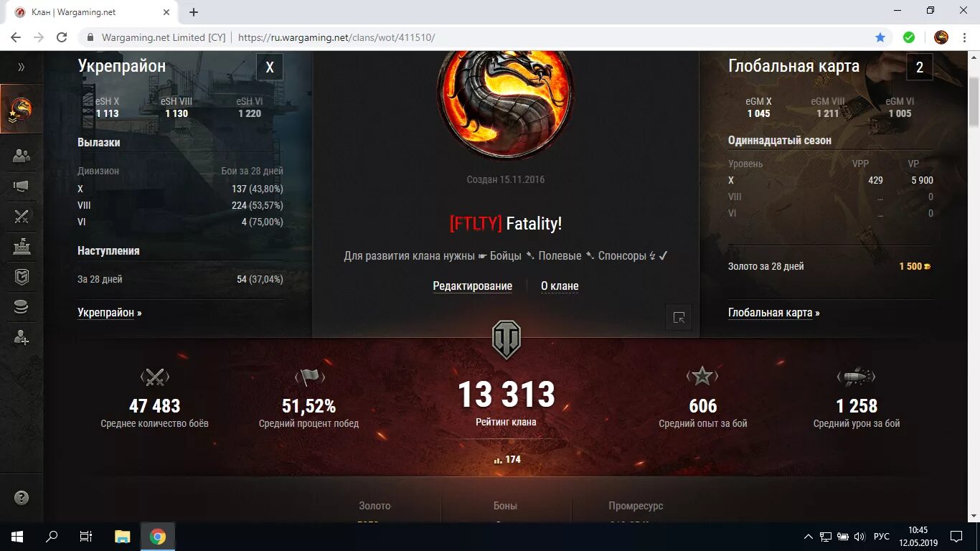Screen dimensions: 980x551
Task: Open the help question mark icon
Action: coord(22,497)
